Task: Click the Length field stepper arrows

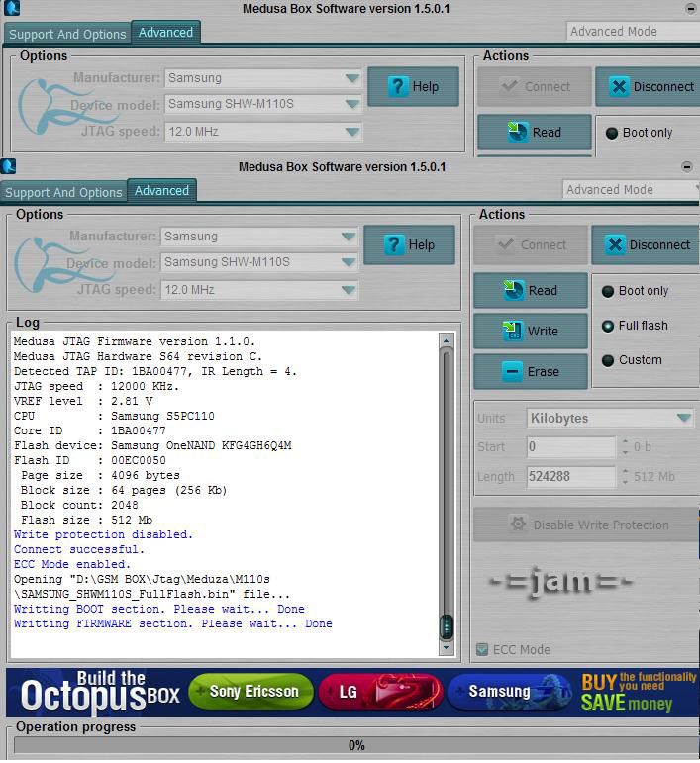Action: pyautogui.click(x=625, y=477)
